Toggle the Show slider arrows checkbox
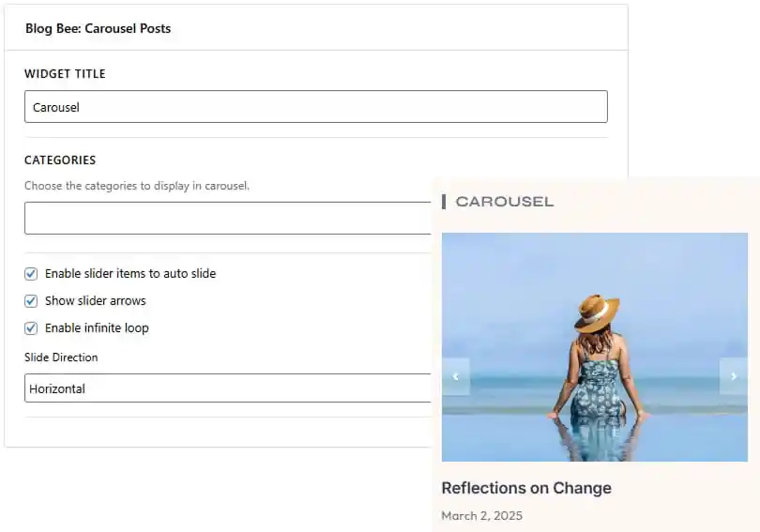 31,301
